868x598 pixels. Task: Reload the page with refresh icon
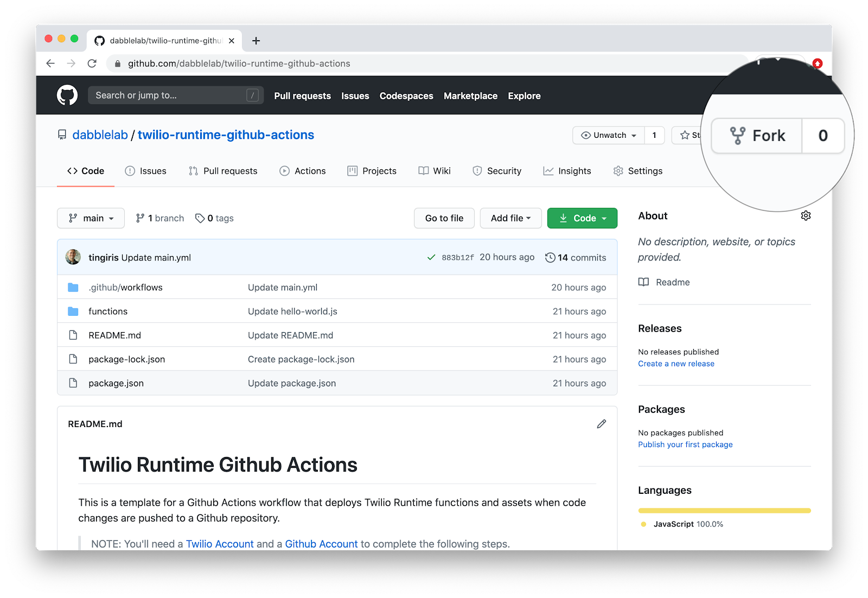pos(92,63)
